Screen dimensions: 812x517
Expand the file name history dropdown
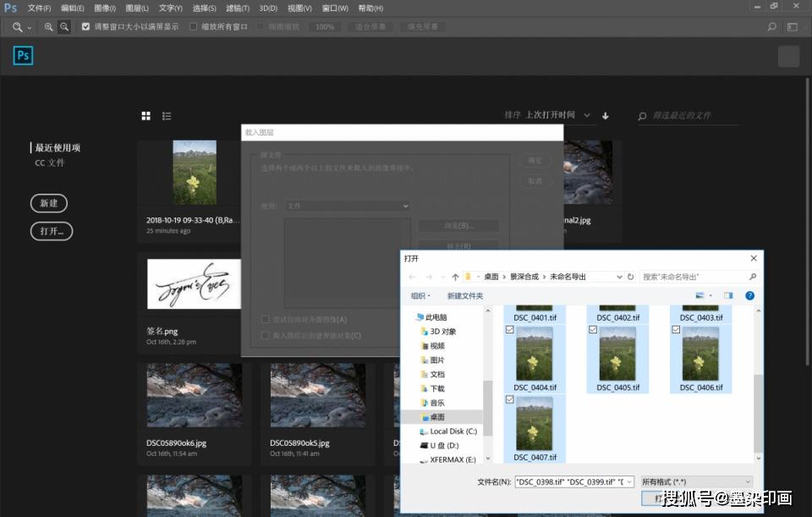(x=628, y=481)
